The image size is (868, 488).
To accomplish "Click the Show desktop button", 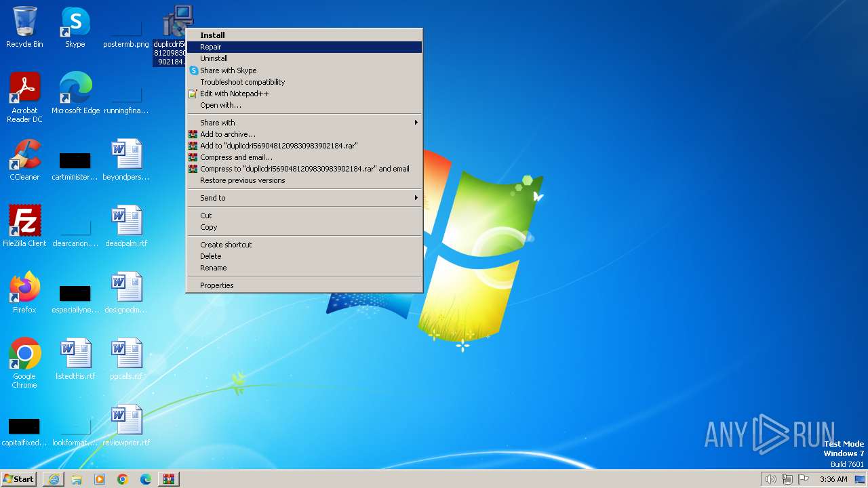I will [861, 479].
